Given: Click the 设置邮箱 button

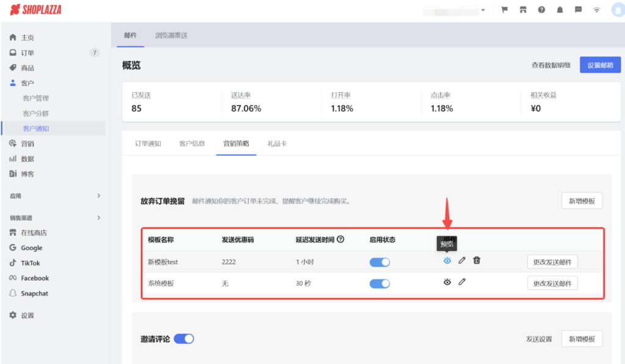Looking at the screenshot, I should tap(600, 65).
